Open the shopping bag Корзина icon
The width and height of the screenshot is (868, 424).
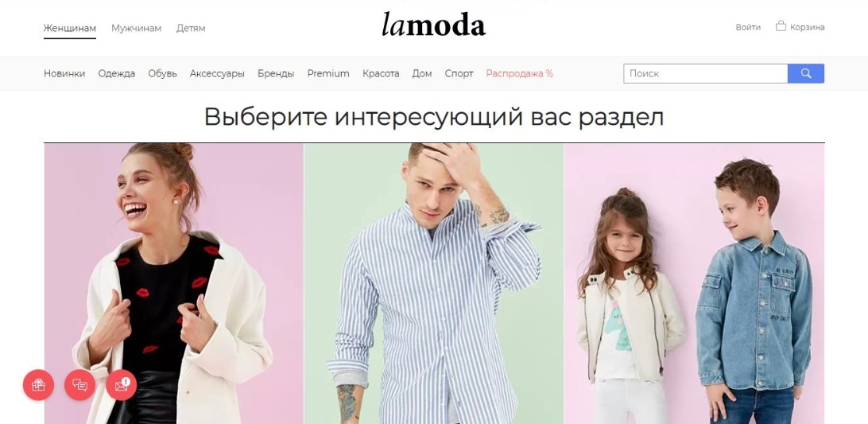[781, 26]
